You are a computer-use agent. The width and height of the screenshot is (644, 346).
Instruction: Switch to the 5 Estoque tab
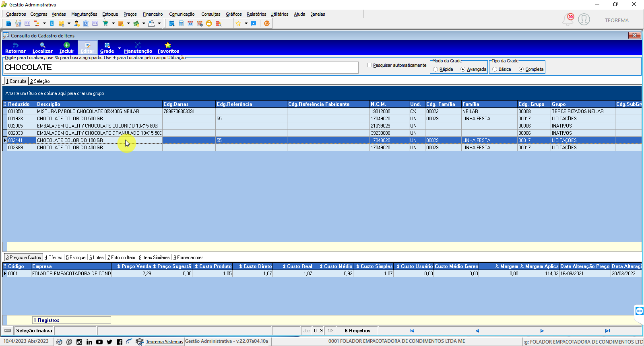76,257
